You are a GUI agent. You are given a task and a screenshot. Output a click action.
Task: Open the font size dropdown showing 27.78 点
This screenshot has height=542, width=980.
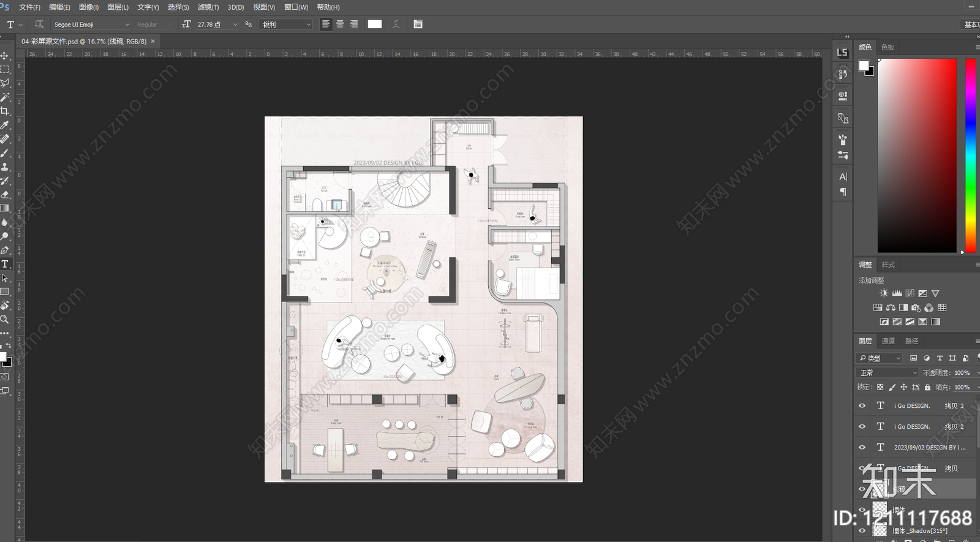217,24
